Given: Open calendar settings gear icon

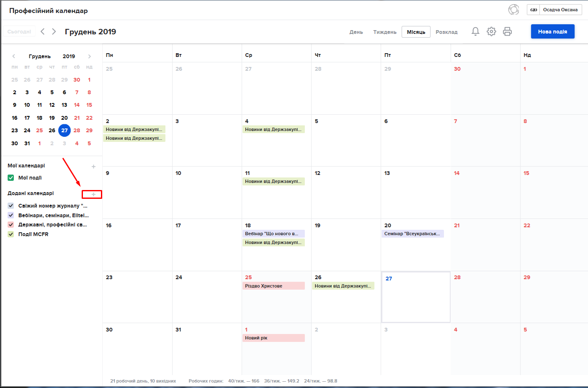Looking at the screenshot, I should pyautogui.click(x=491, y=32).
